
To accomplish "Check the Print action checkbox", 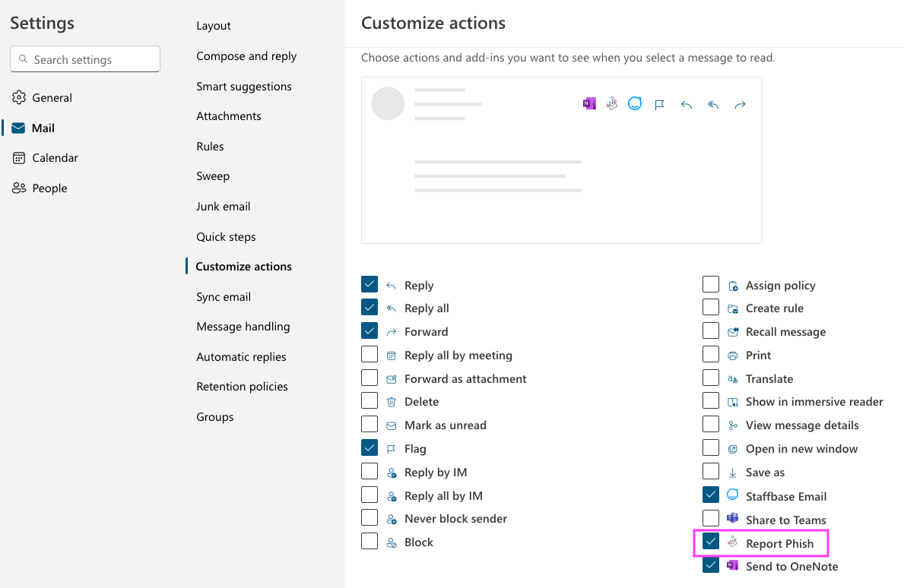I will pyautogui.click(x=711, y=355).
